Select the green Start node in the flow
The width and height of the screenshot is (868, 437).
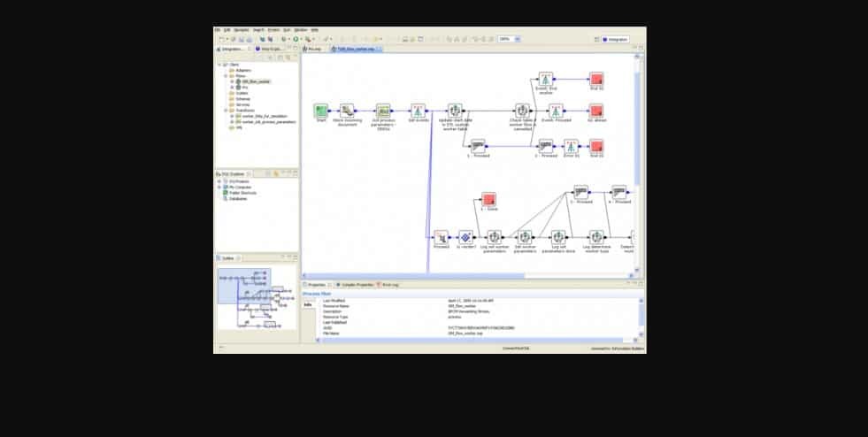(x=320, y=111)
